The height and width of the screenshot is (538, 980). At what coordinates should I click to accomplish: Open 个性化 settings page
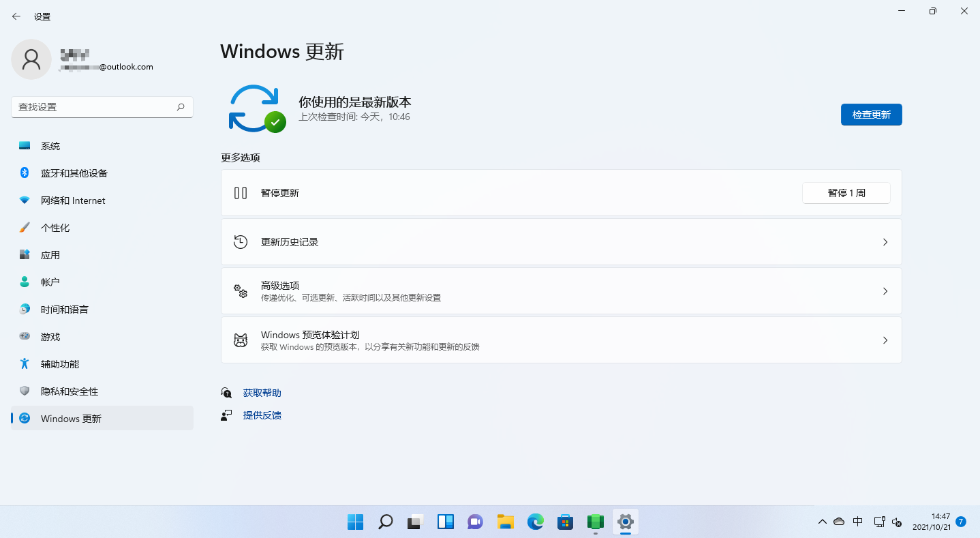(102, 228)
